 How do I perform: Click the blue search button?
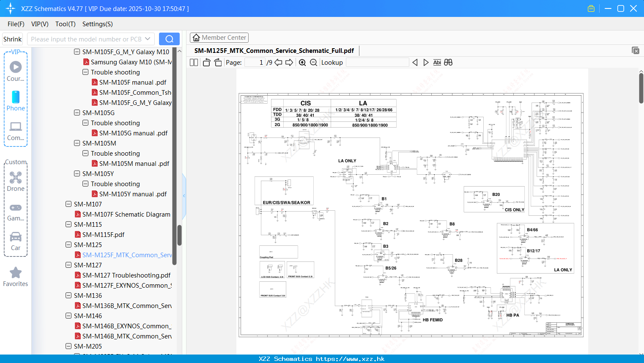[169, 39]
